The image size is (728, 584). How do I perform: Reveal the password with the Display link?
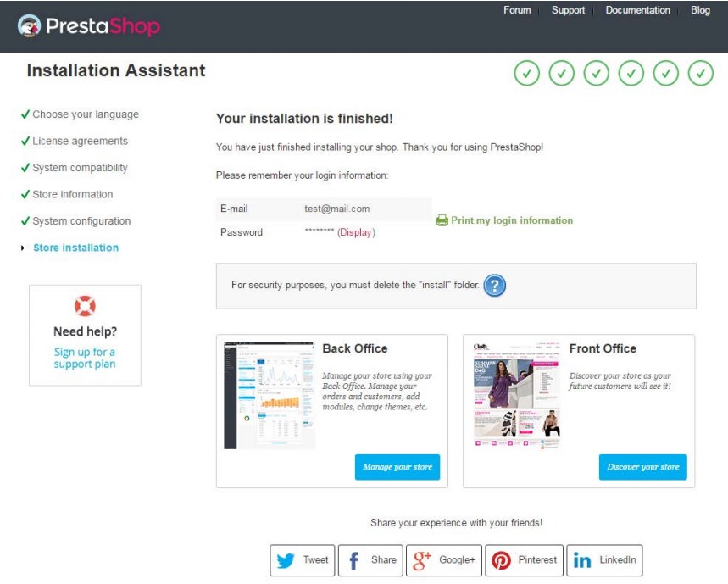pyautogui.click(x=356, y=232)
